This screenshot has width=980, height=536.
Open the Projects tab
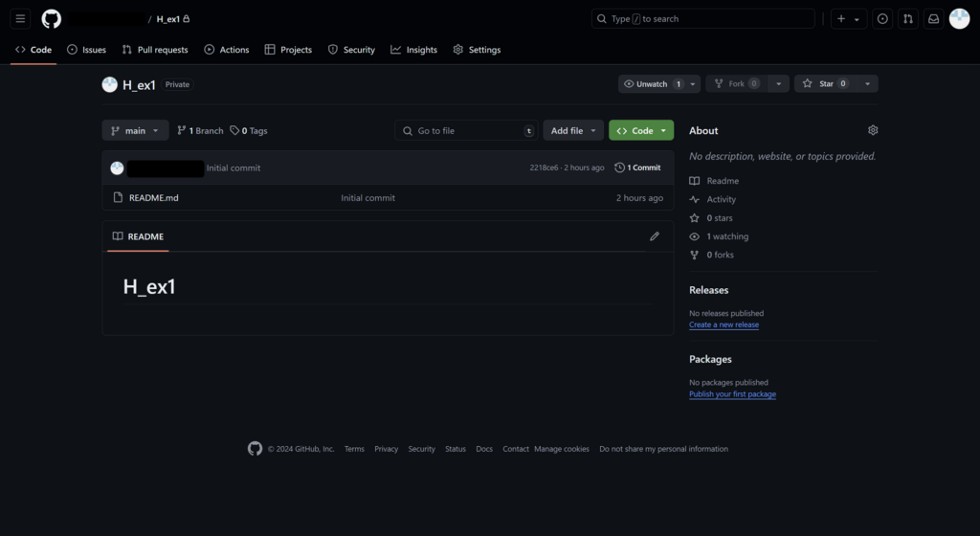[x=288, y=50]
